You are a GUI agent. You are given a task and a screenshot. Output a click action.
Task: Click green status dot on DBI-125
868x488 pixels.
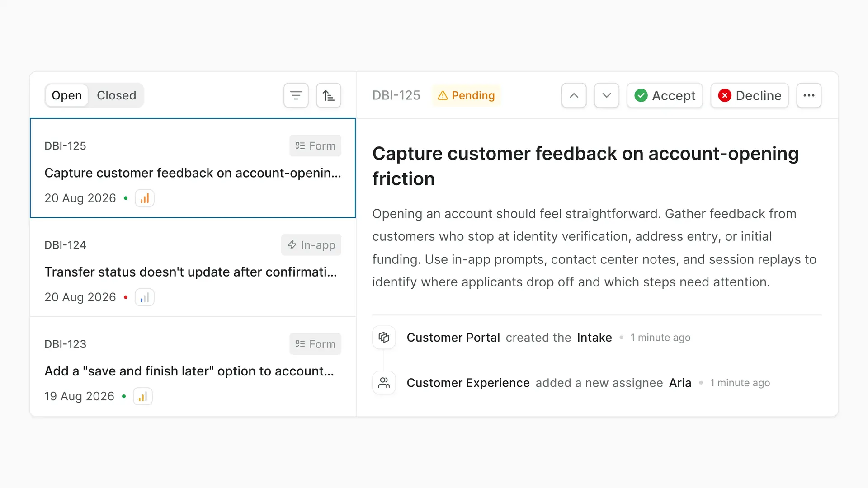pos(126,198)
